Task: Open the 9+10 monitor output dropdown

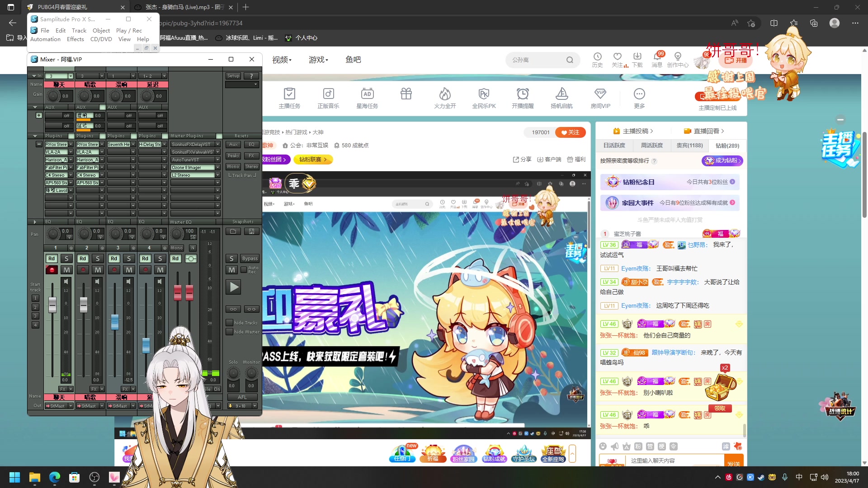Action: click(255, 406)
